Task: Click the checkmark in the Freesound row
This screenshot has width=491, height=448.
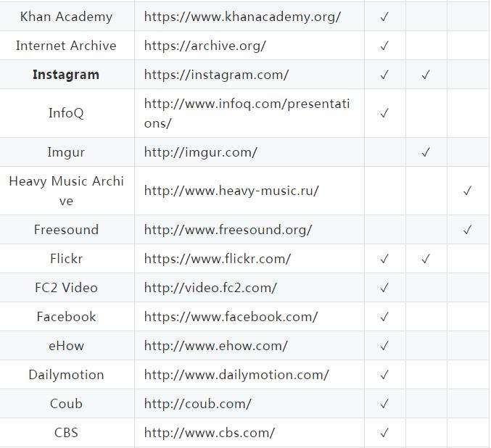Action: coord(468,230)
